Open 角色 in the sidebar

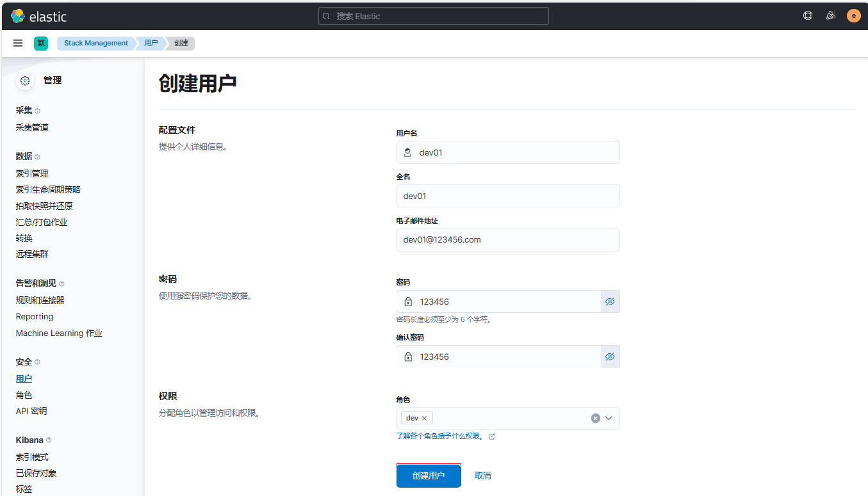[24, 395]
